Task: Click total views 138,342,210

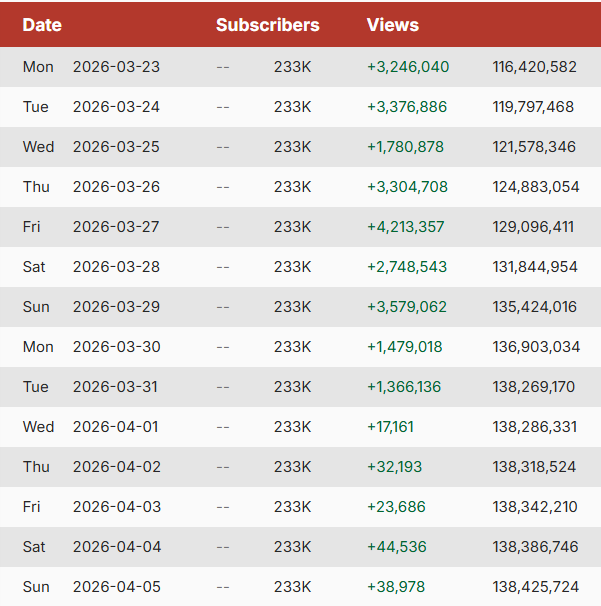Action: coord(535,507)
